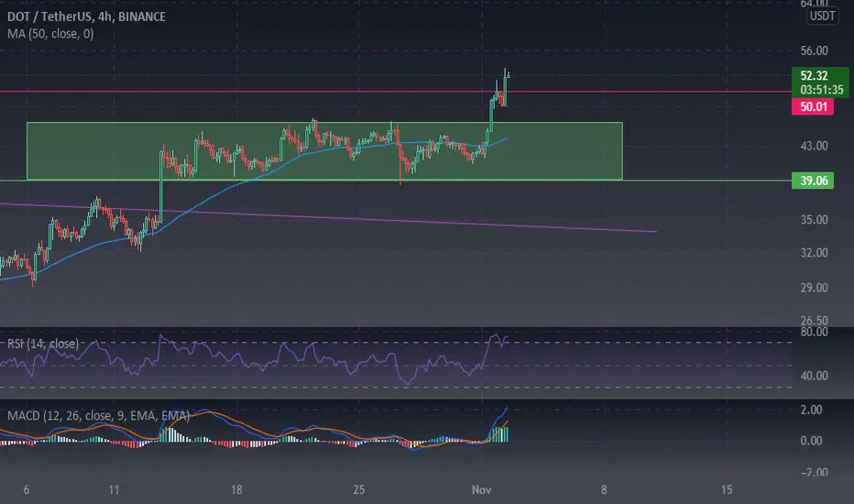Click the 29.00 price axis value
Viewport: 854px width, 504px height.
coord(814,288)
